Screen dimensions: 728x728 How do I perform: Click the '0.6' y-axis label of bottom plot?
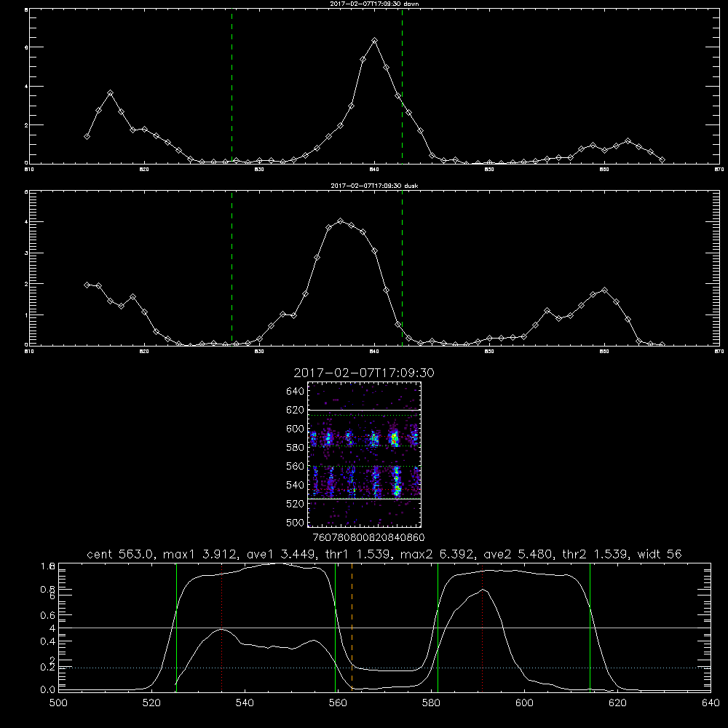[x=48, y=615]
